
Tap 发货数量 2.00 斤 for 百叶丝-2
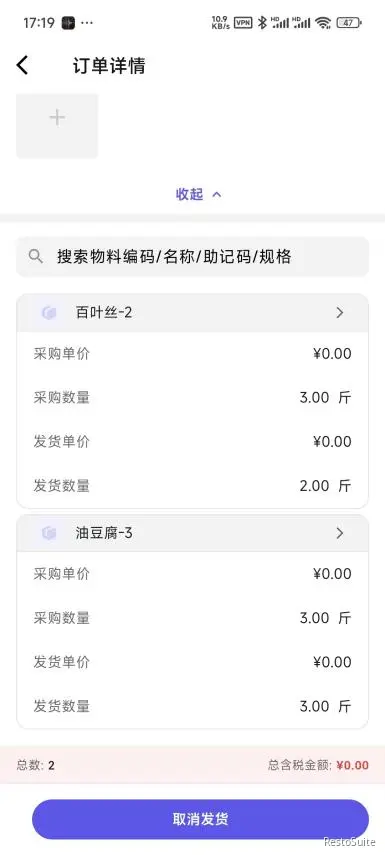click(192, 486)
